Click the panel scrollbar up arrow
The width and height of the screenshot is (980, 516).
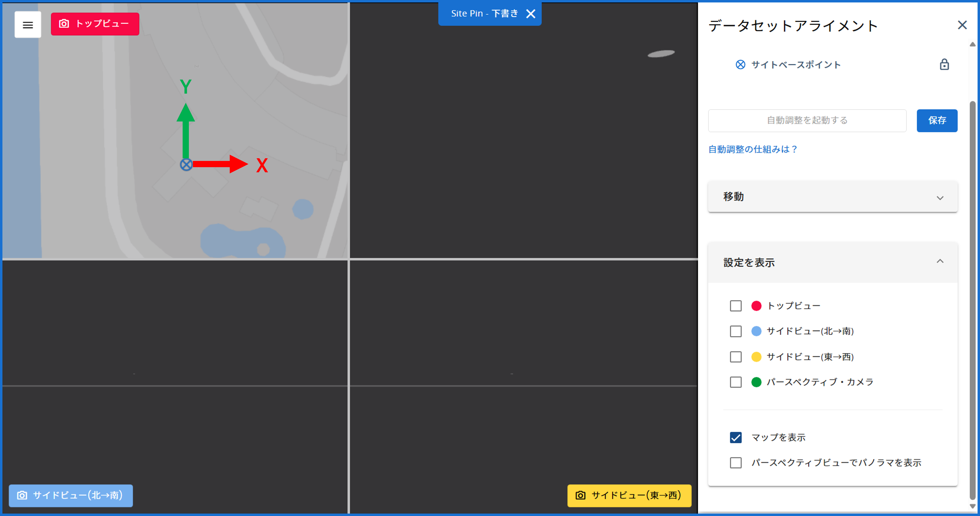[x=972, y=45]
